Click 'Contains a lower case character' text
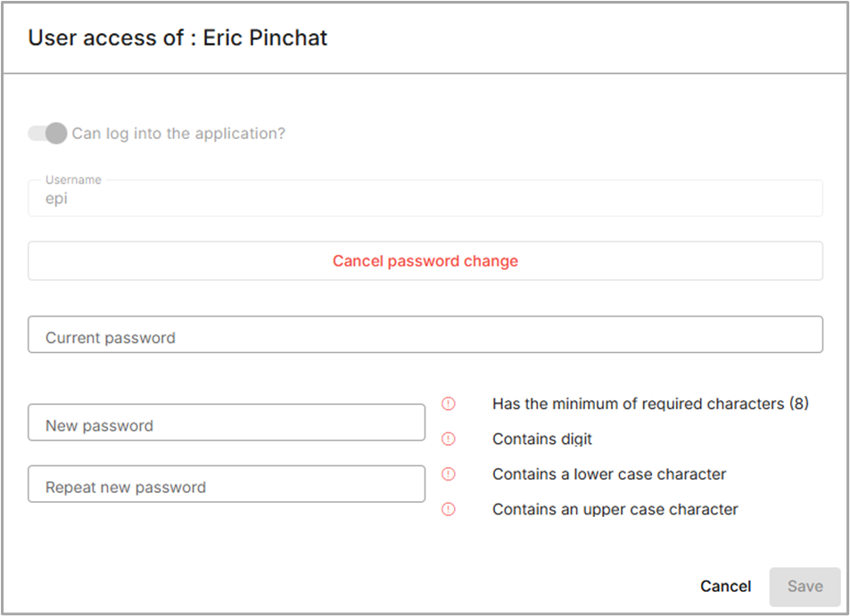The image size is (850, 616). [x=609, y=474]
